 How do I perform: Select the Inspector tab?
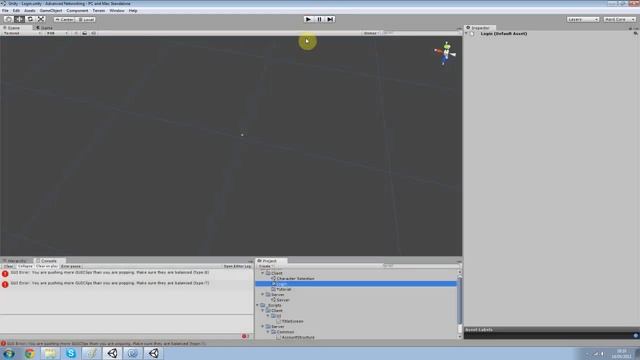tap(480, 28)
